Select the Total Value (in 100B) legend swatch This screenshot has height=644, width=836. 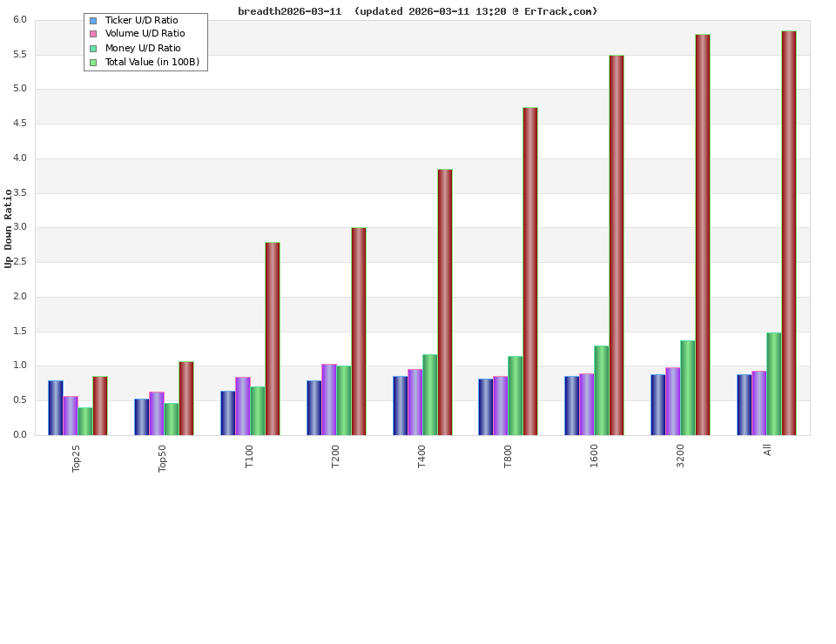(91, 61)
